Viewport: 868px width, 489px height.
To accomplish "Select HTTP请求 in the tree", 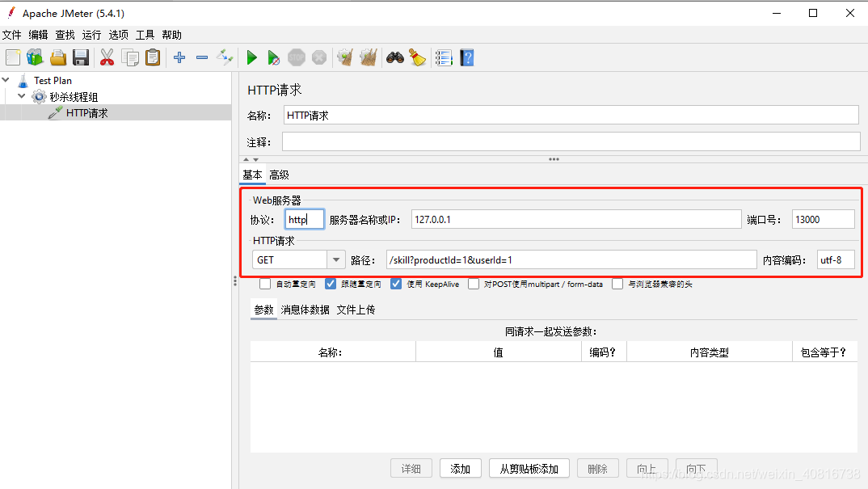I will [x=87, y=113].
